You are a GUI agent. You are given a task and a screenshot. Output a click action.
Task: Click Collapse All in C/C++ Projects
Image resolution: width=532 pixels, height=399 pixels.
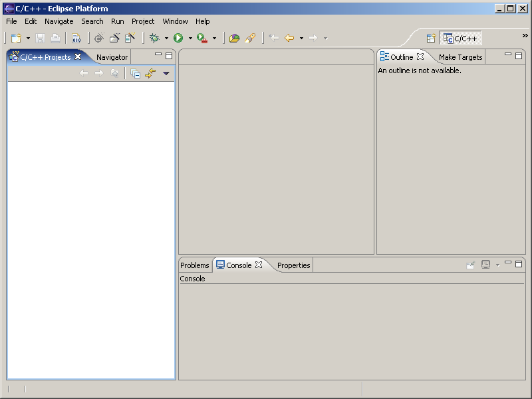[x=135, y=73]
